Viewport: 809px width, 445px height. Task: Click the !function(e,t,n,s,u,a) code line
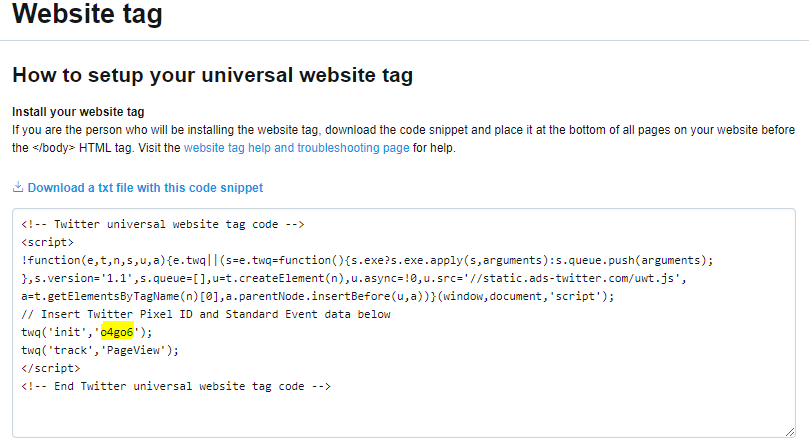[367, 260]
